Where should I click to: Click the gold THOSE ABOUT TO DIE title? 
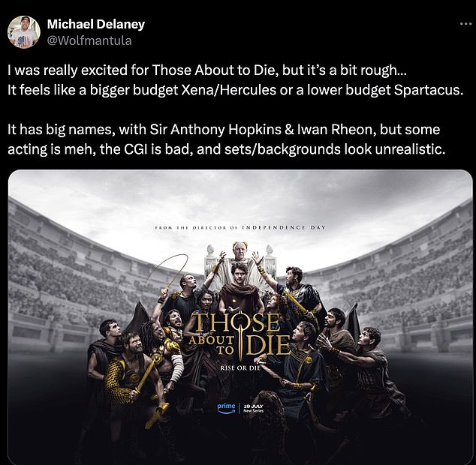240,334
